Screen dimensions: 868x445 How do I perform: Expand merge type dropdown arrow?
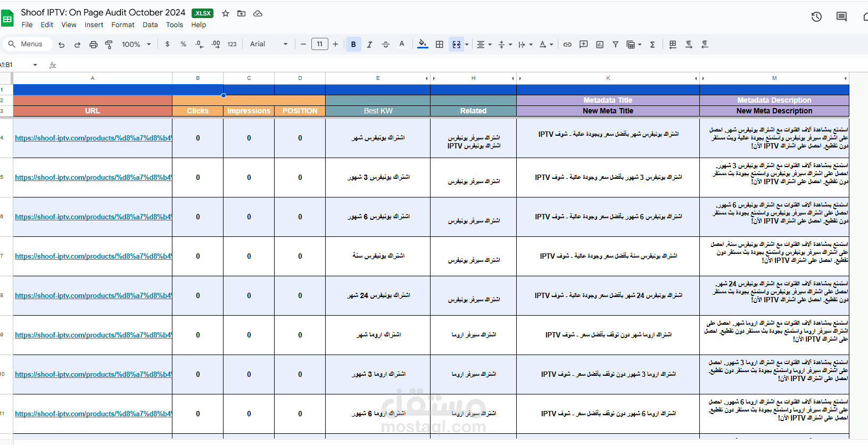467,45
